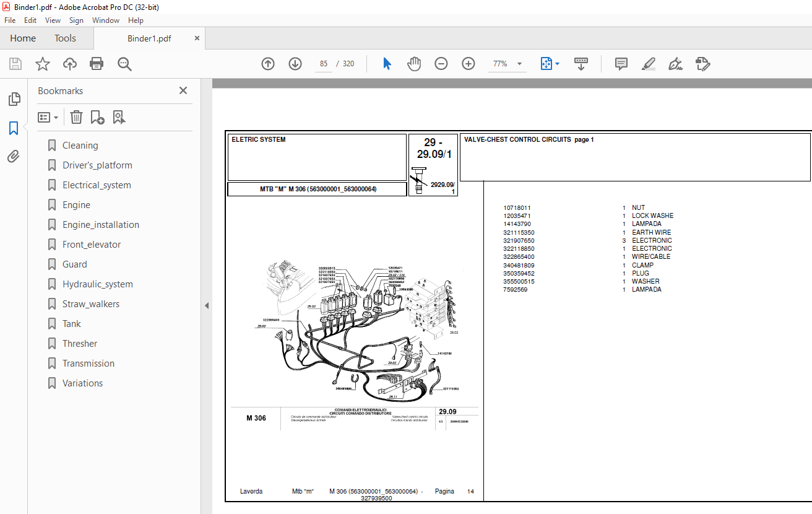Open the Engine bookmark

coord(76,205)
